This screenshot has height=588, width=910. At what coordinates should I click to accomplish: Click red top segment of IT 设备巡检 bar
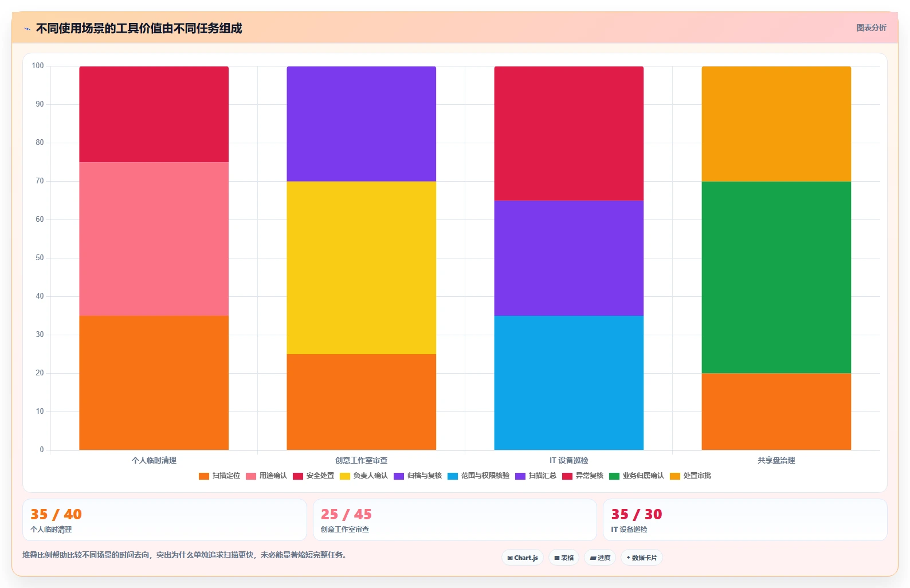[568, 134]
